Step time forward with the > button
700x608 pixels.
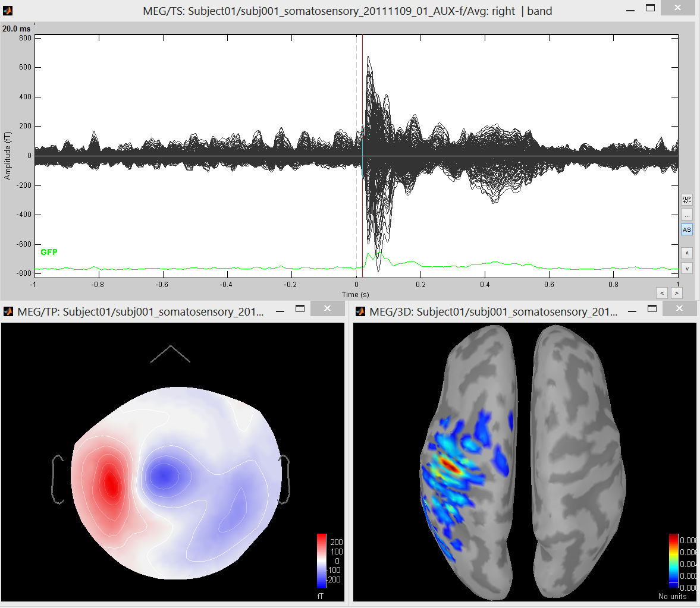[x=677, y=293]
